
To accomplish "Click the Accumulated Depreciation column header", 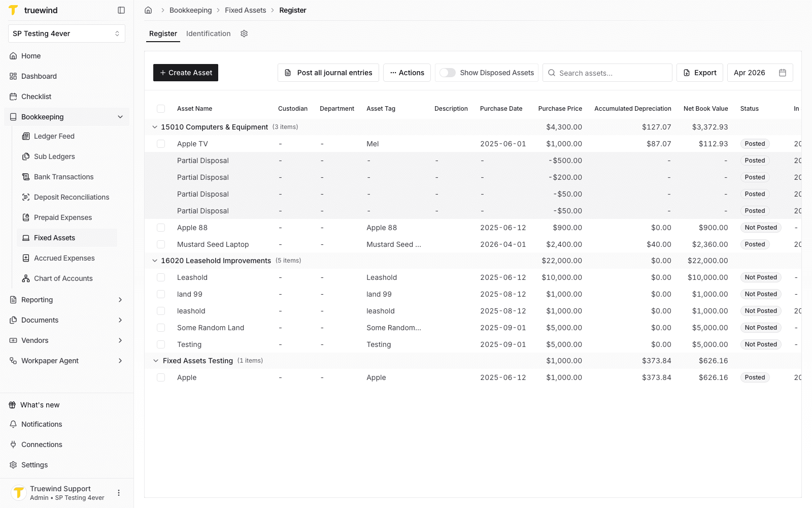I will point(633,109).
